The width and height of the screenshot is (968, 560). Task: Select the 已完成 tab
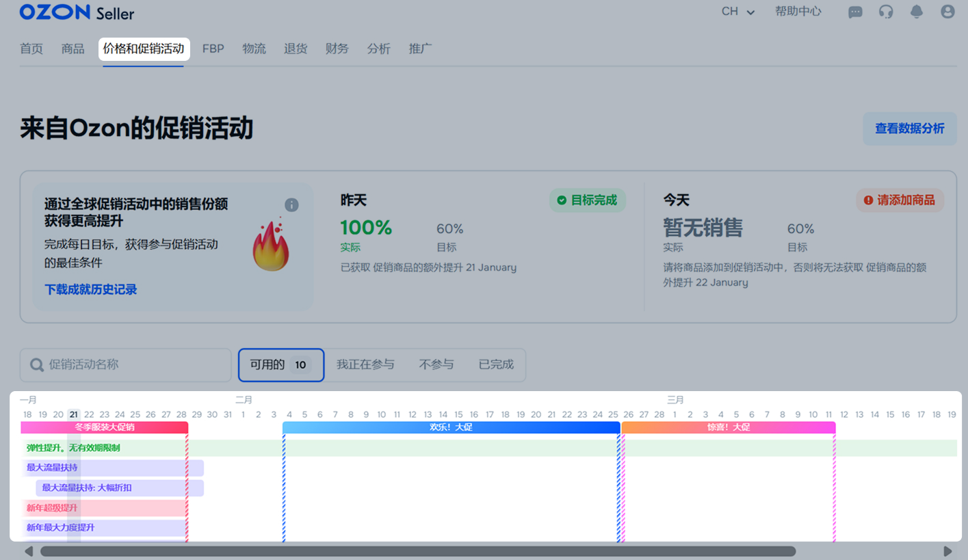point(496,364)
